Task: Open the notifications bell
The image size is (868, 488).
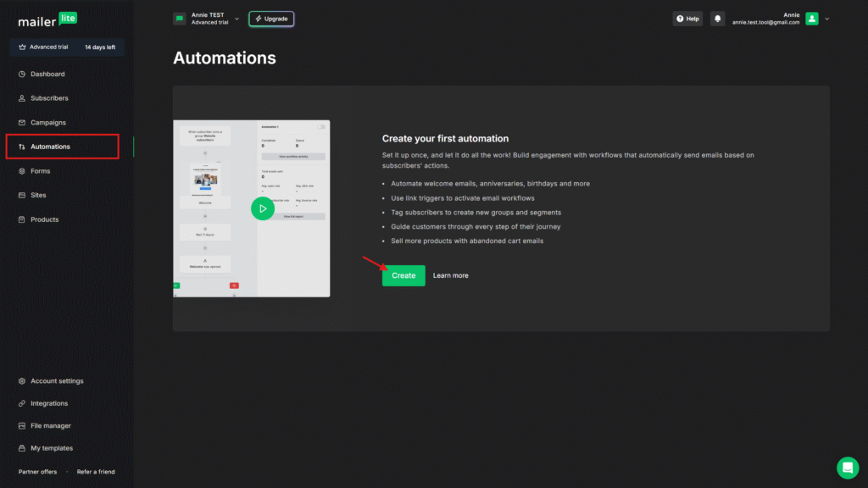Action: [717, 19]
